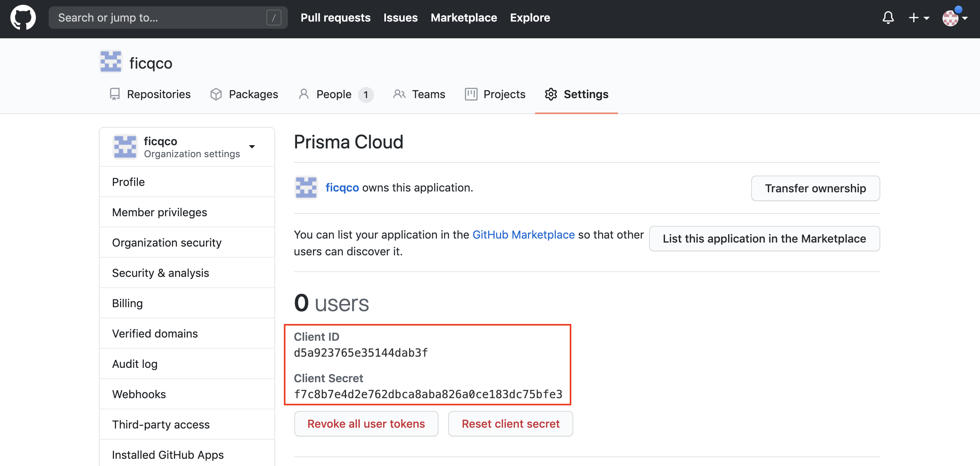The height and width of the screenshot is (466, 980).
Task: Click Transfer ownership button
Action: (815, 188)
